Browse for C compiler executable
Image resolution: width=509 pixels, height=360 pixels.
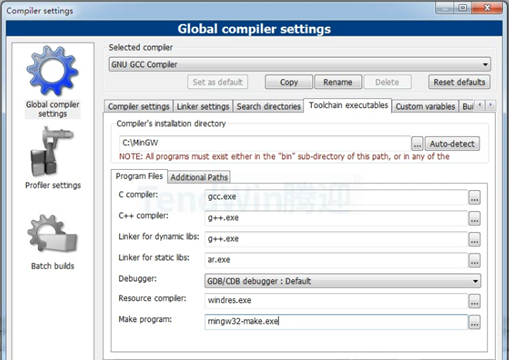coord(474,197)
